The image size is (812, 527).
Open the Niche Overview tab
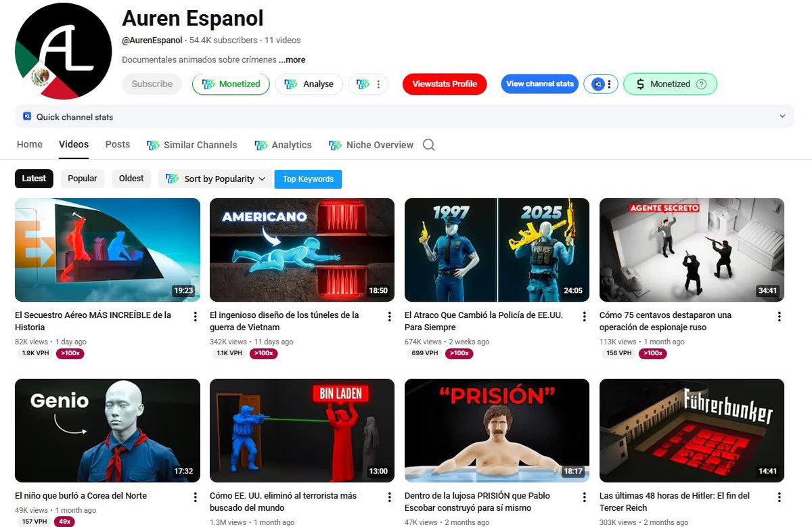click(x=371, y=145)
